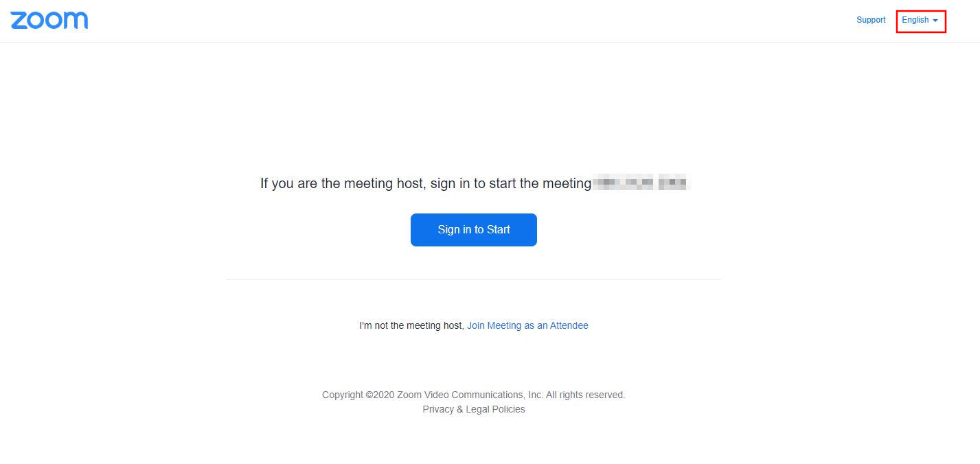Click the blurred meeting ID number
The height and width of the screenshot is (464, 980).
click(641, 183)
